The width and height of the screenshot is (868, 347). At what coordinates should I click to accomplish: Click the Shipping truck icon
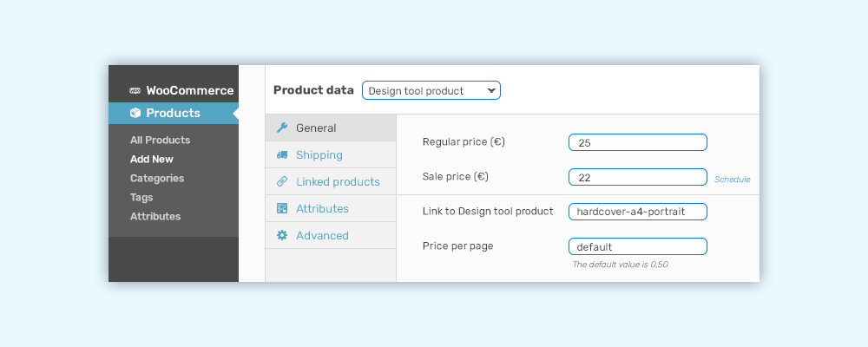pyautogui.click(x=282, y=155)
